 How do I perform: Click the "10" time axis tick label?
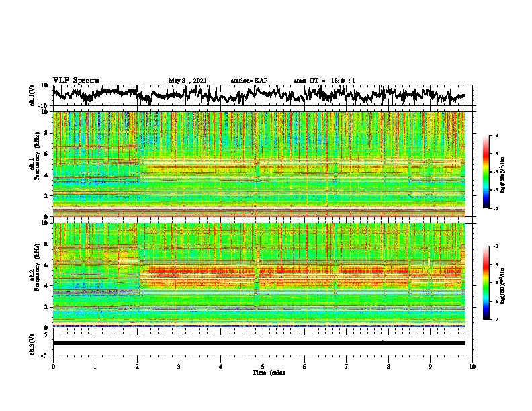pos(472,367)
